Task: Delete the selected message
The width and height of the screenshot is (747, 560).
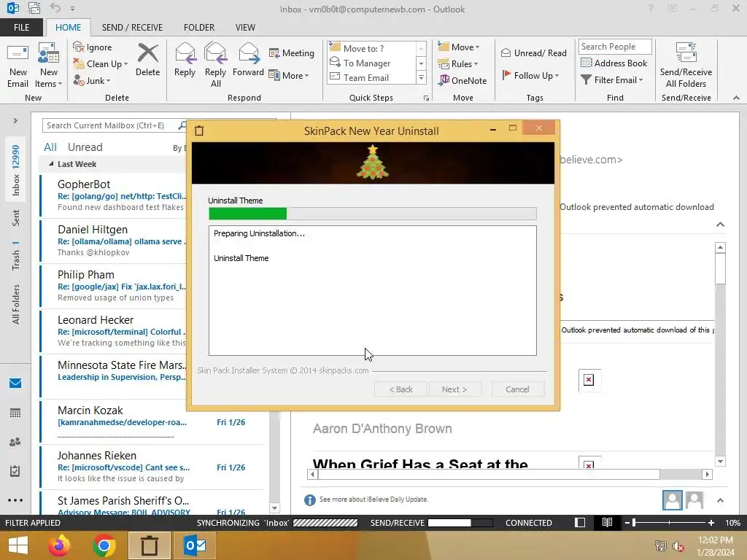Action: (x=147, y=60)
